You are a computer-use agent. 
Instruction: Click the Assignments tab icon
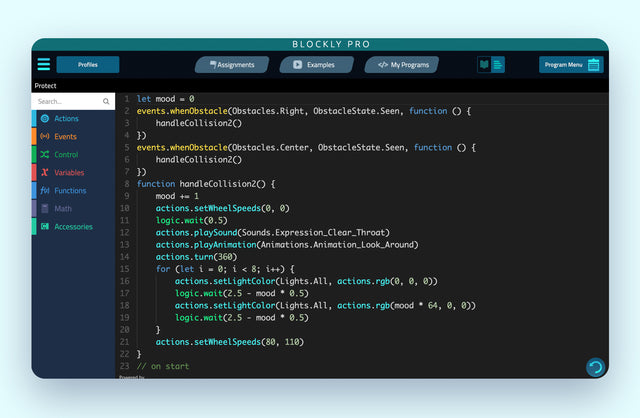[x=211, y=65]
